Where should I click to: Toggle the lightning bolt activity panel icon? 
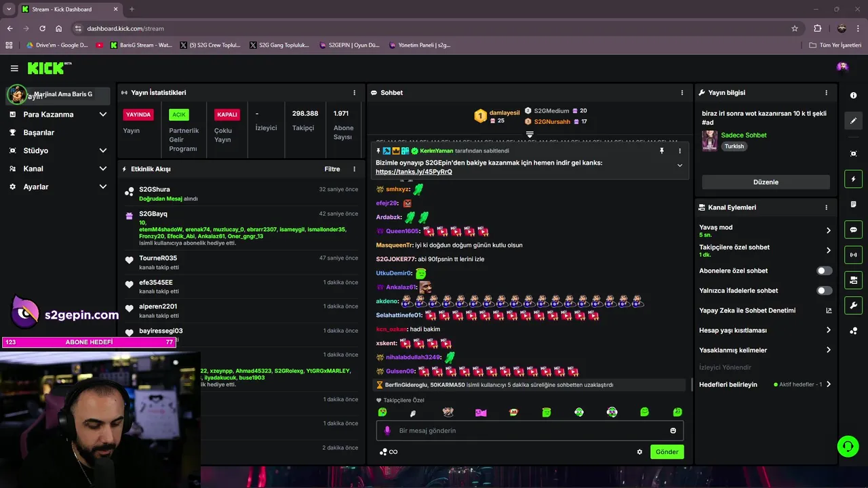(x=854, y=179)
